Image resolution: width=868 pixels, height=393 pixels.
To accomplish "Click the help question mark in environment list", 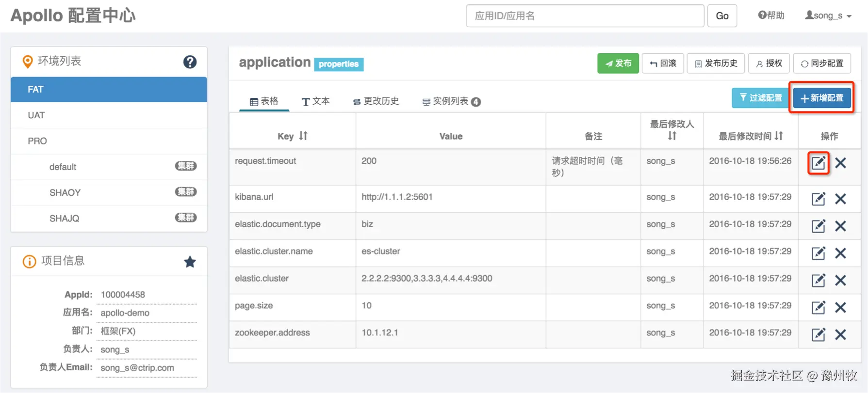I will click(190, 62).
